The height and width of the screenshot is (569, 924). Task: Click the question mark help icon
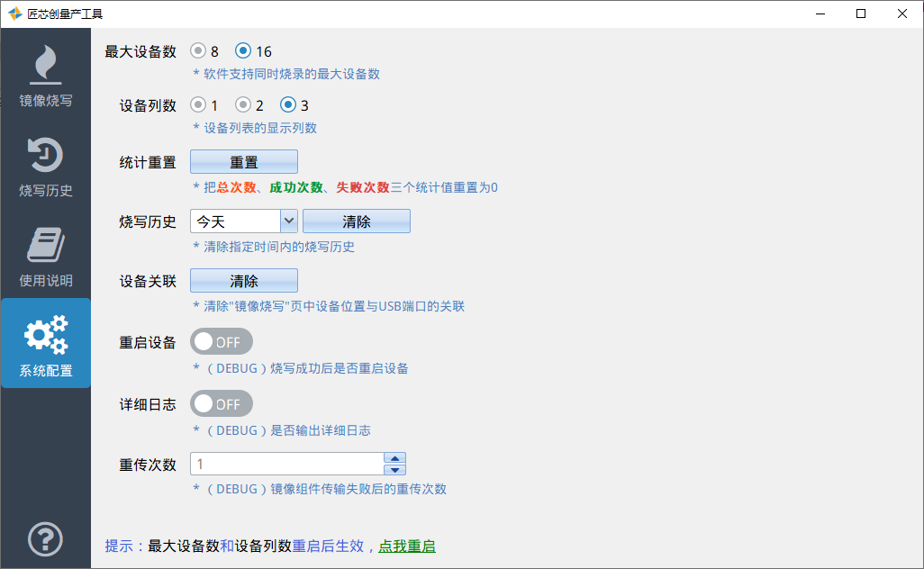[x=45, y=539]
